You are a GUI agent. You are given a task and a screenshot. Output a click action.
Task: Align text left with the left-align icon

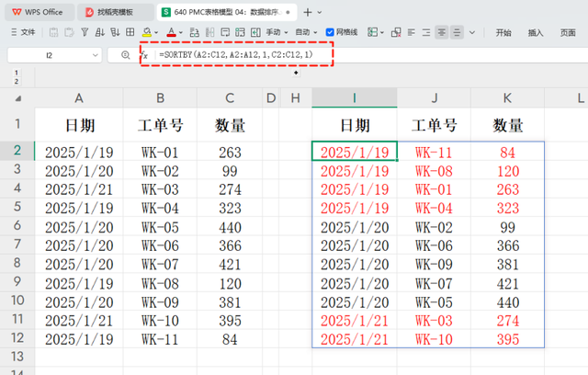tap(412, 32)
